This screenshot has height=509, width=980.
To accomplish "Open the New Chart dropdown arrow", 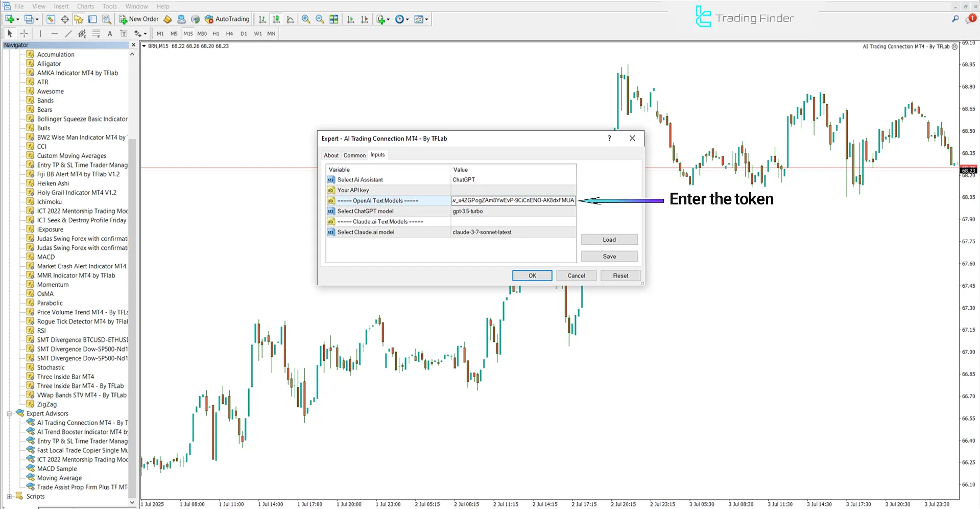I will (x=18, y=19).
